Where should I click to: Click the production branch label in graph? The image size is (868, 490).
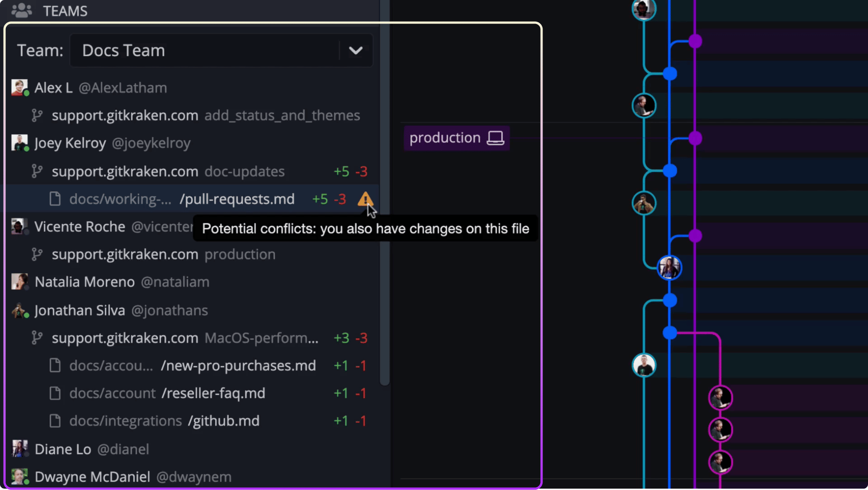[x=457, y=138]
